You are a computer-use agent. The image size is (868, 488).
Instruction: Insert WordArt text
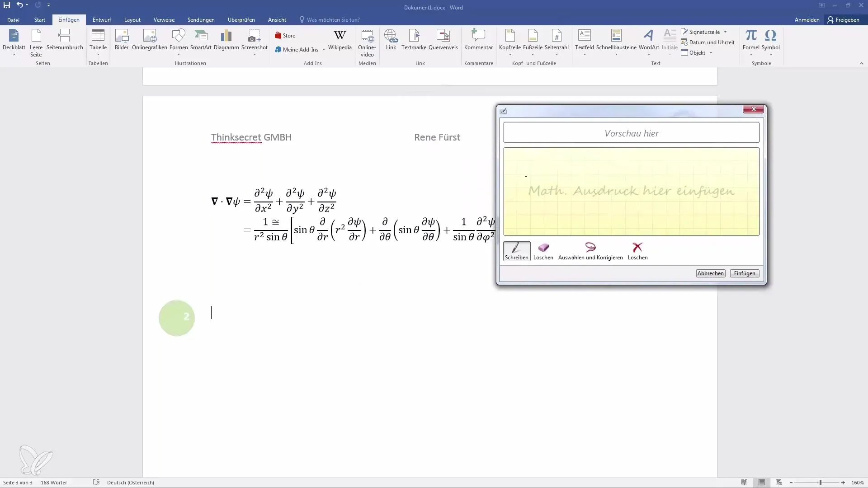pyautogui.click(x=649, y=42)
